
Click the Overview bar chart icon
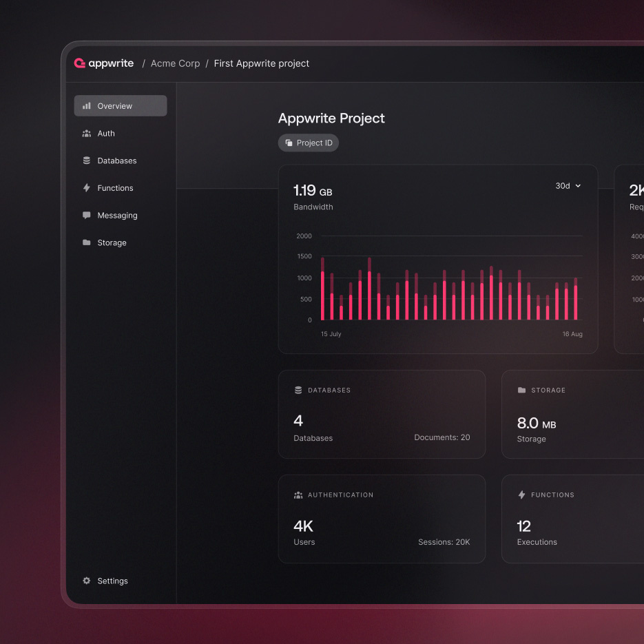click(x=87, y=106)
